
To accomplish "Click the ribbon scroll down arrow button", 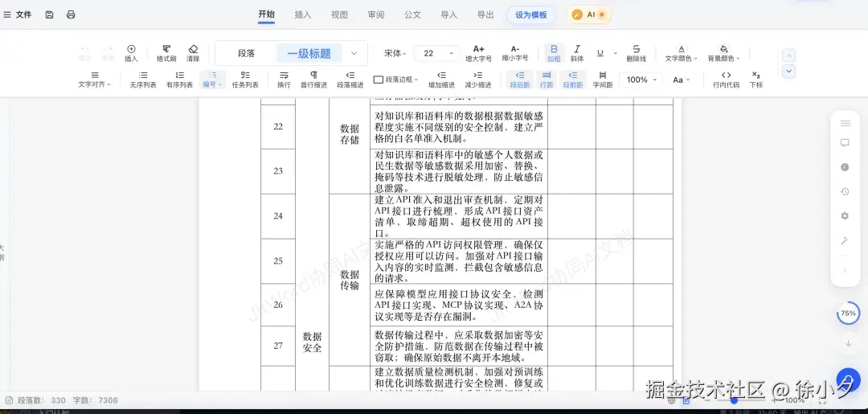I will pyautogui.click(x=789, y=71).
